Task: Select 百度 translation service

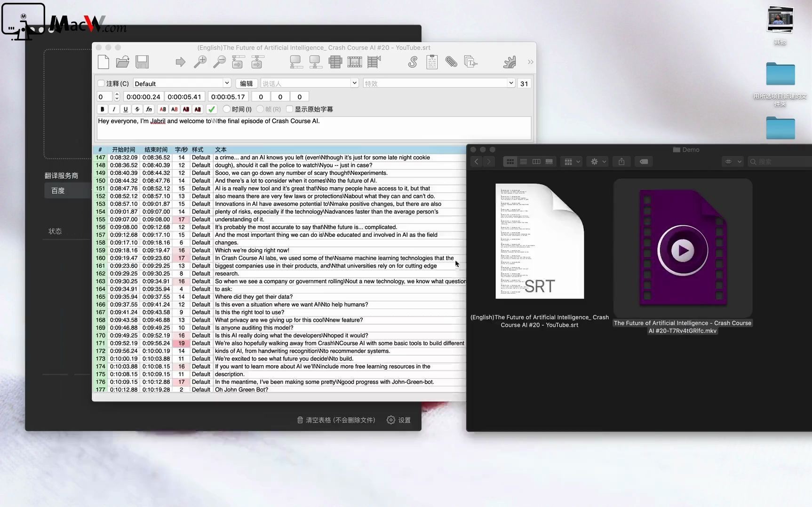Action: [68, 190]
